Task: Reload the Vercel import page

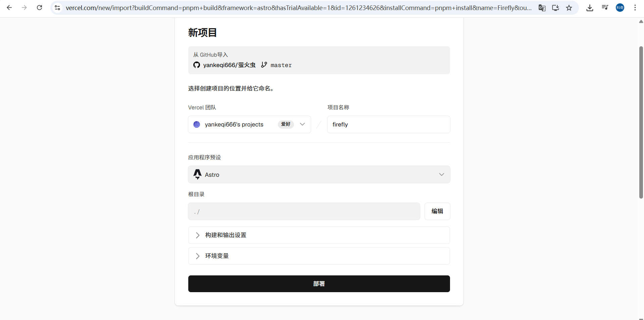Action: coord(39,8)
